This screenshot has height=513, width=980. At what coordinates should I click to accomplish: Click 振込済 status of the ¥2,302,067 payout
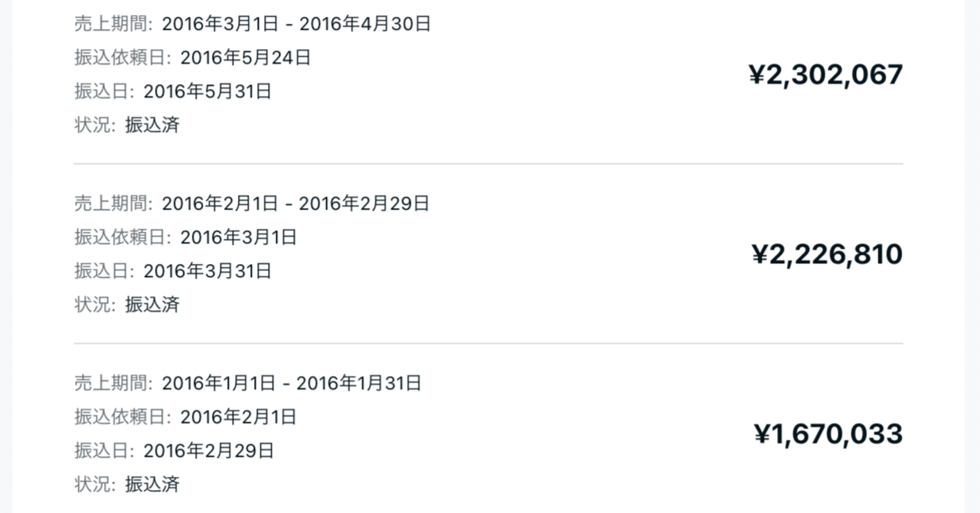pos(152,125)
